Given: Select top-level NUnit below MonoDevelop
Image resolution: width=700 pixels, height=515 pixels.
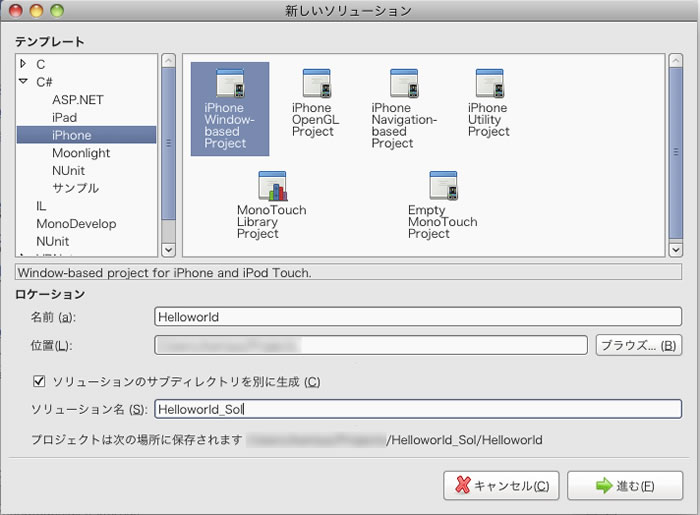Looking at the screenshot, I should click(x=53, y=241).
